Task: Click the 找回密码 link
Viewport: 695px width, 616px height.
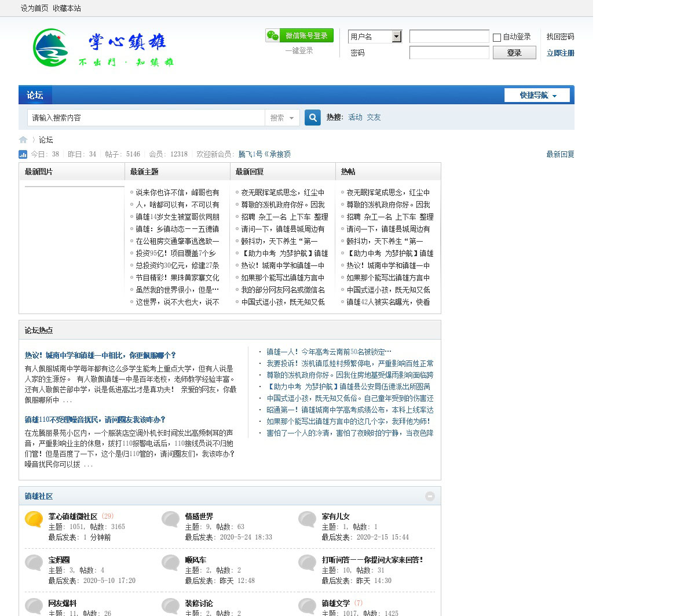Action: pos(561,37)
